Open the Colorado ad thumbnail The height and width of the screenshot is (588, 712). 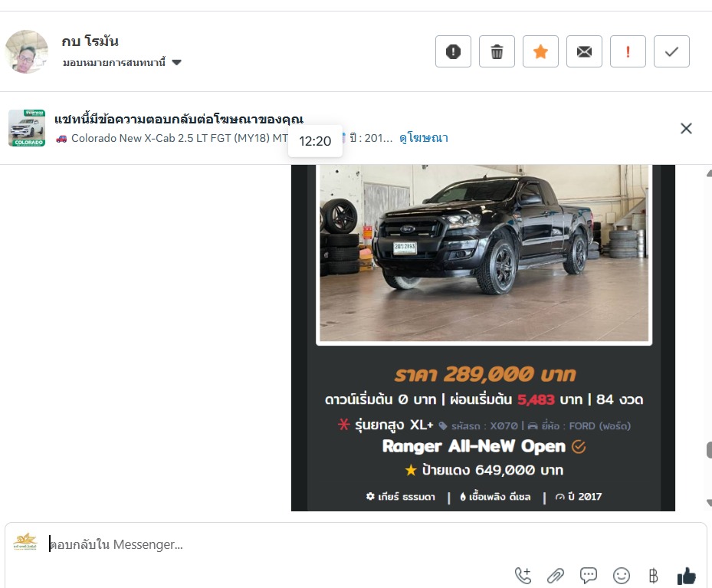(27, 128)
